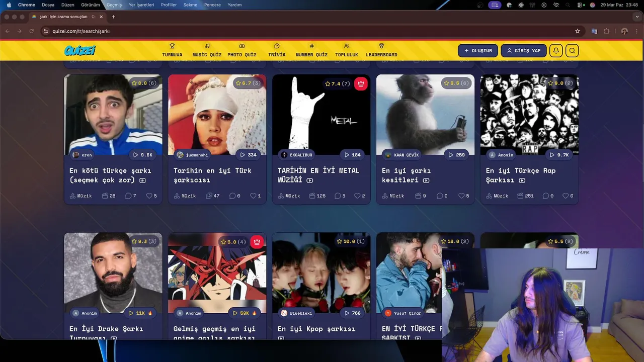Viewport: 644px width, 362px height.
Task: Open the Yer İşaretleri menu
Action: pyautogui.click(x=141, y=5)
